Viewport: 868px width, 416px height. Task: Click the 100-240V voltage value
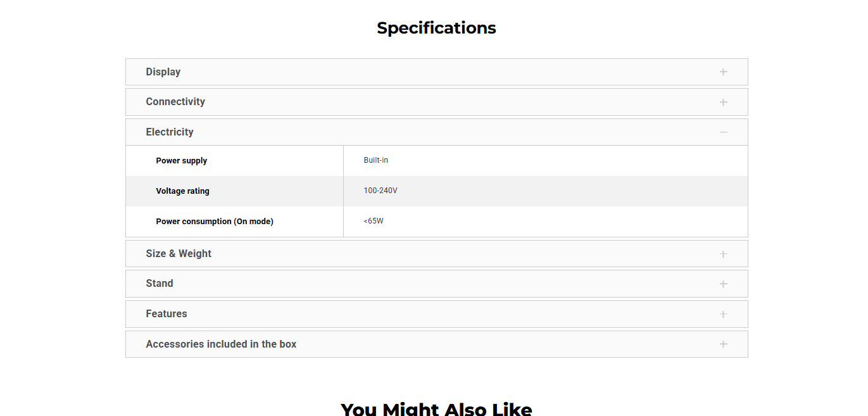381,191
